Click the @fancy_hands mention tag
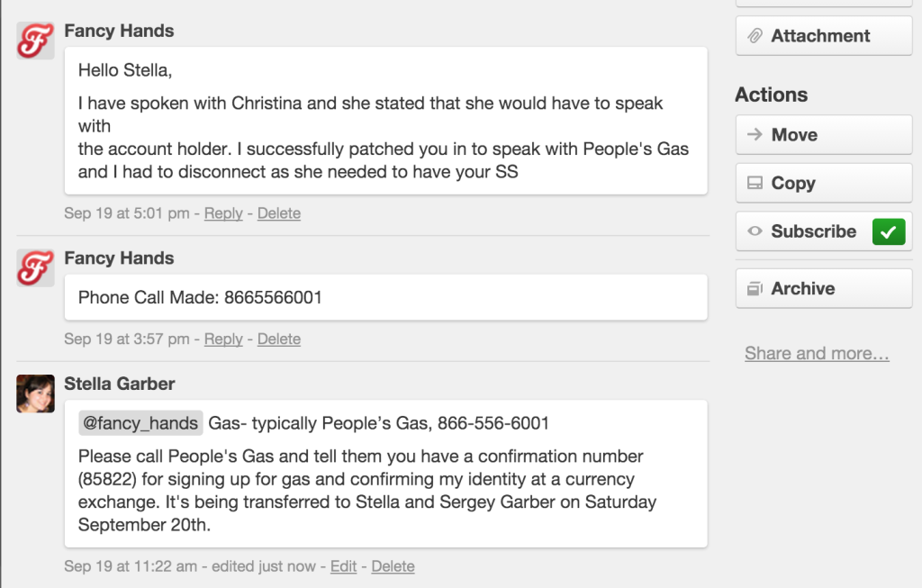 point(140,423)
